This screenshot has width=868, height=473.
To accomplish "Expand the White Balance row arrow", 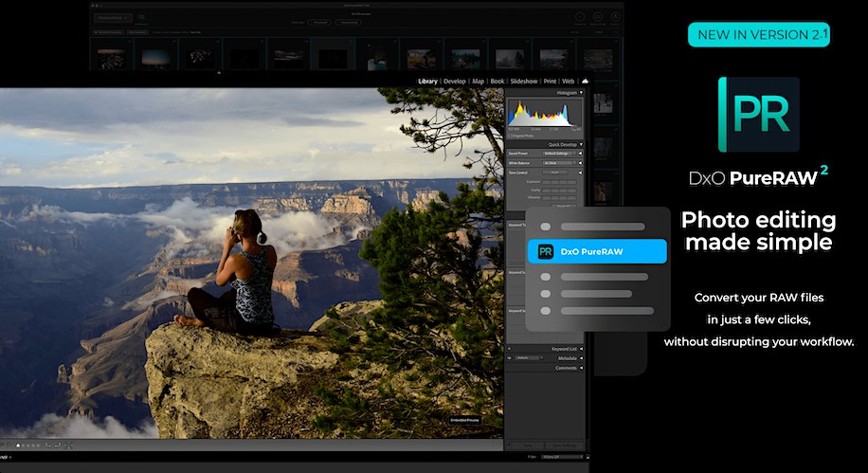I will [x=580, y=163].
